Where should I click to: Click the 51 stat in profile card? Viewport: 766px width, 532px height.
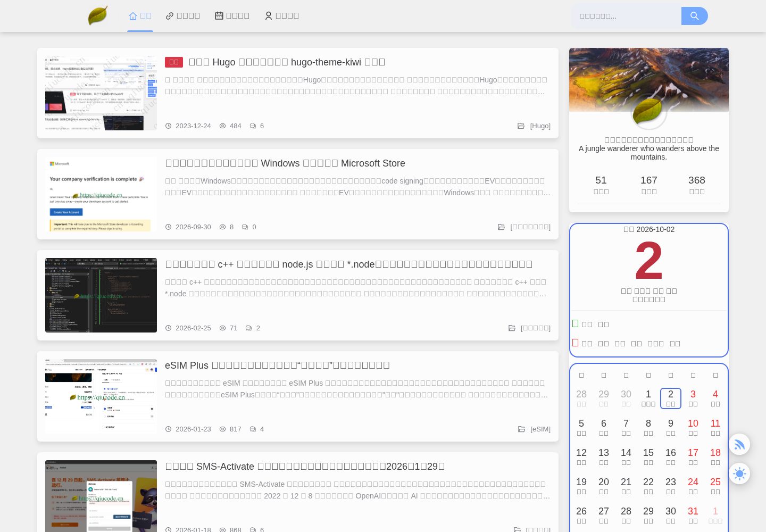pyautogui.click(x=601, y=185)
